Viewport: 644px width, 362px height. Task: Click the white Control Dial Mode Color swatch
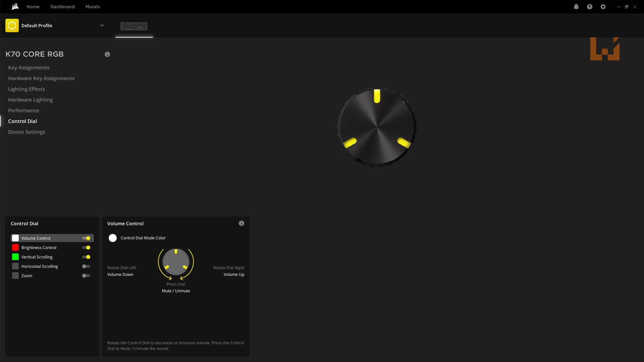(113, 238)
